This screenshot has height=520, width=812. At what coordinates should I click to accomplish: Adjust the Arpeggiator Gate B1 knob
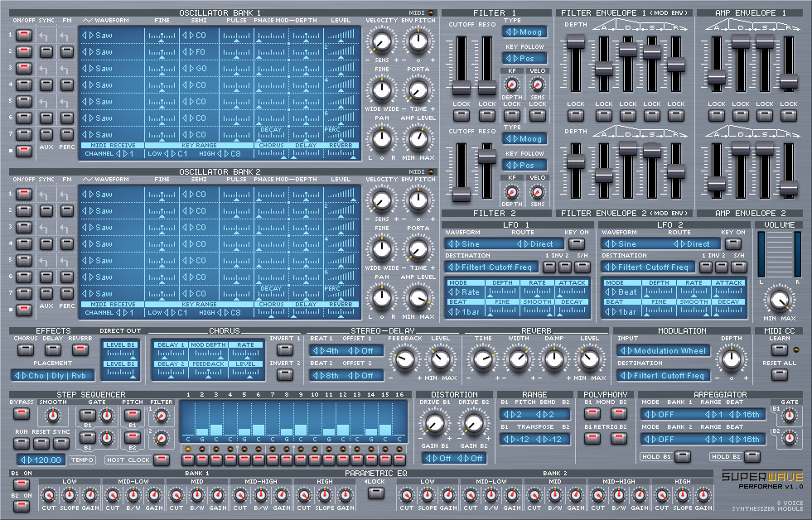click(789, 415)
